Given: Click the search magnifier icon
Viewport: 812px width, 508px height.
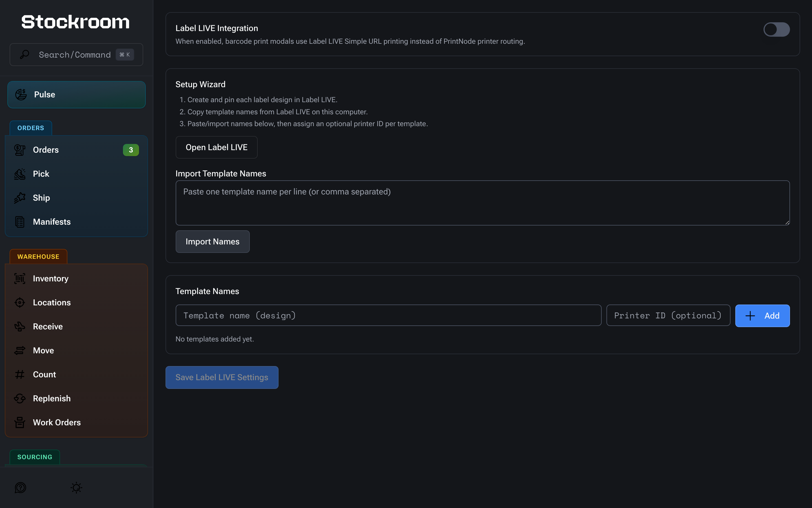Looking at the screenshot, I should (25, 54).
